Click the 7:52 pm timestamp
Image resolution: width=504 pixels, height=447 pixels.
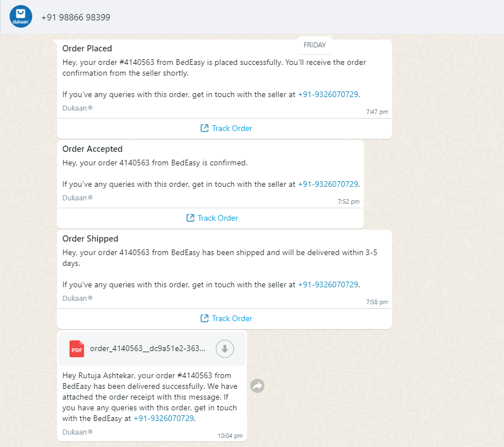(349, 201)
